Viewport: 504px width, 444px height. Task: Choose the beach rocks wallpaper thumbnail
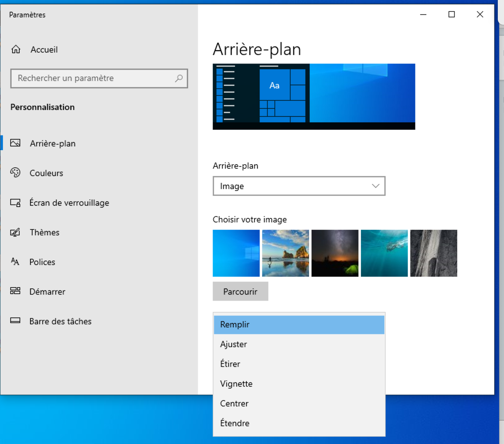(285, 253)
